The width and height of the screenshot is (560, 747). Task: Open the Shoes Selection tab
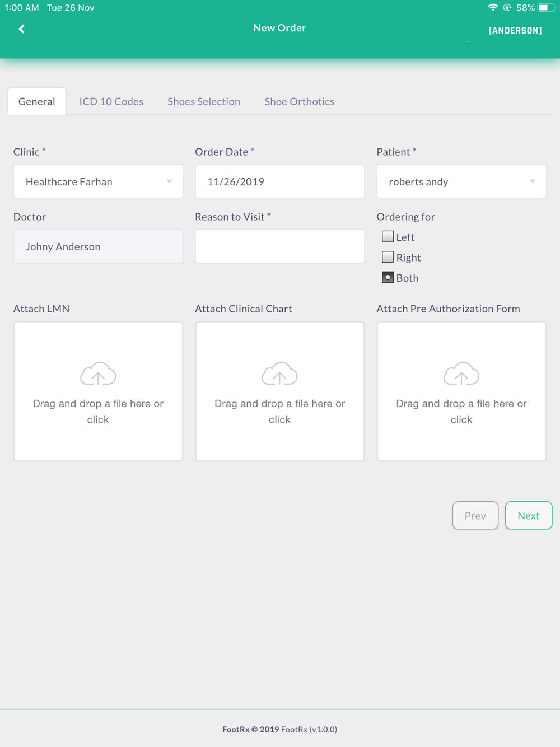204,101
